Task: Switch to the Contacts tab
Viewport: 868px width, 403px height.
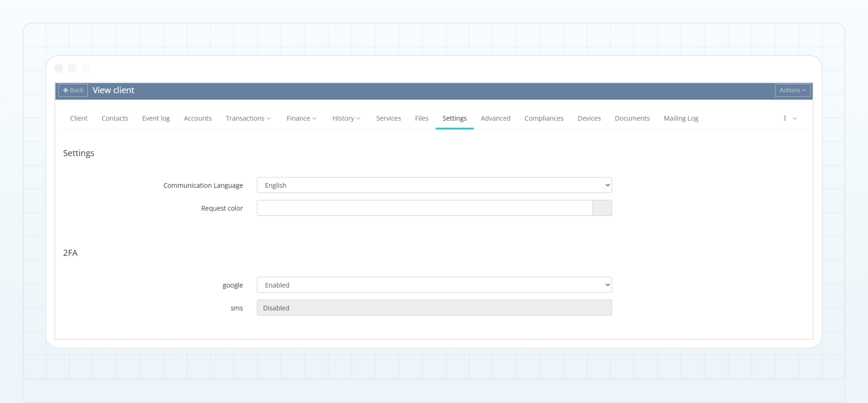Action: (x=114, y=118)
